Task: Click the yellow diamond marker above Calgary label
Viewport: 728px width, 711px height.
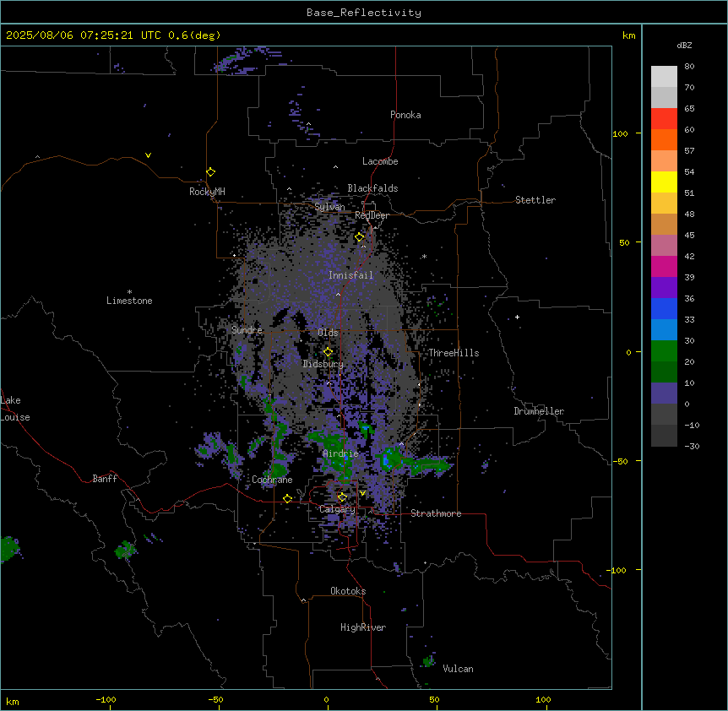Action: pyautogui.click(x=342, y=497)
